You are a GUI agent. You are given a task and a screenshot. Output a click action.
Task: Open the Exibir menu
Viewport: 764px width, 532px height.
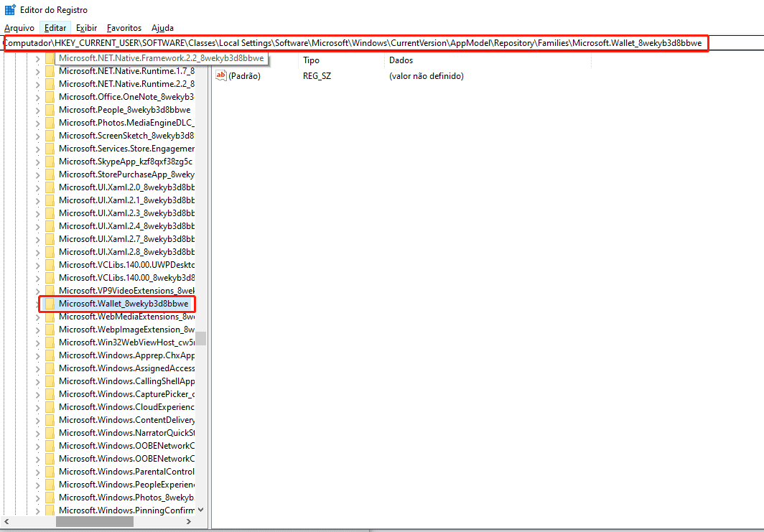click(x=87, y=28)
